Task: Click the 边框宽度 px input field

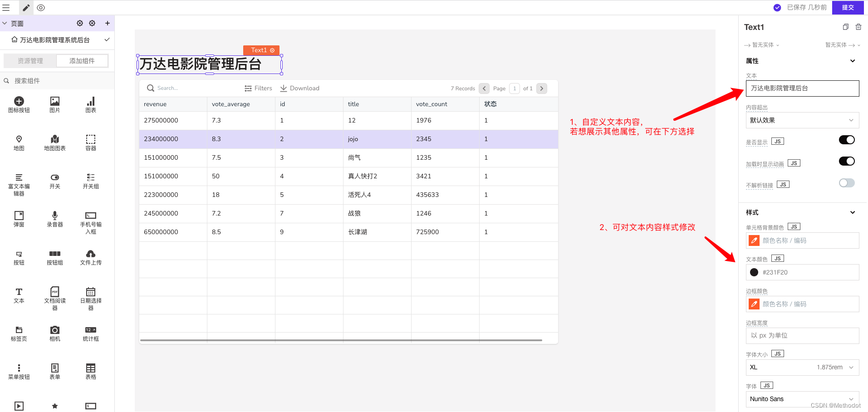Action: pos(802,335)
